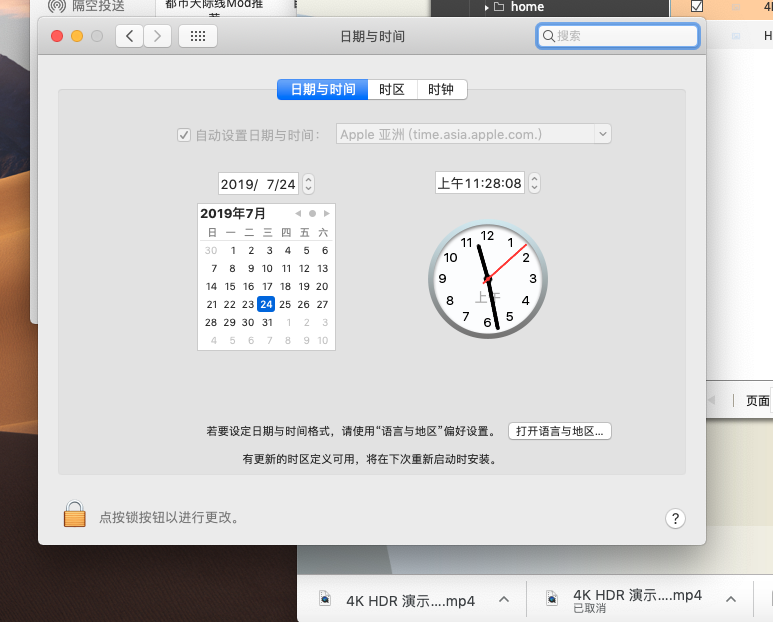Select the home folder in background window
Screen dimensions: 773x622
(527, 7)
